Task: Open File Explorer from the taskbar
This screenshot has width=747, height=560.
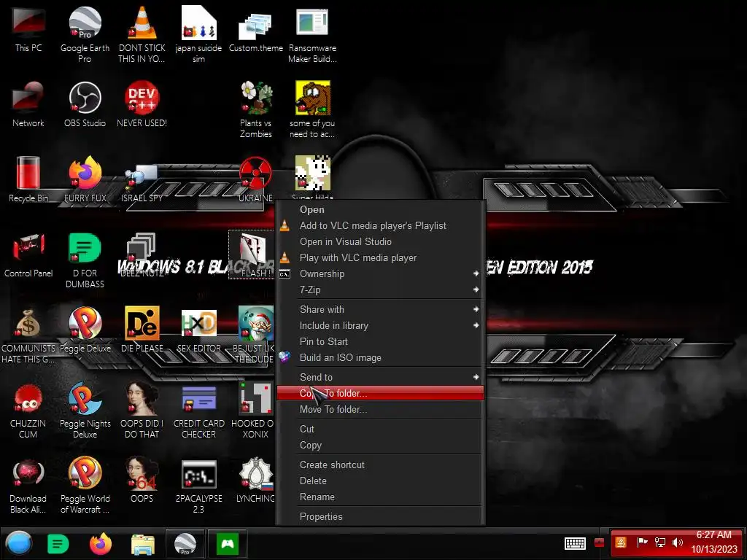Action: 142,544
